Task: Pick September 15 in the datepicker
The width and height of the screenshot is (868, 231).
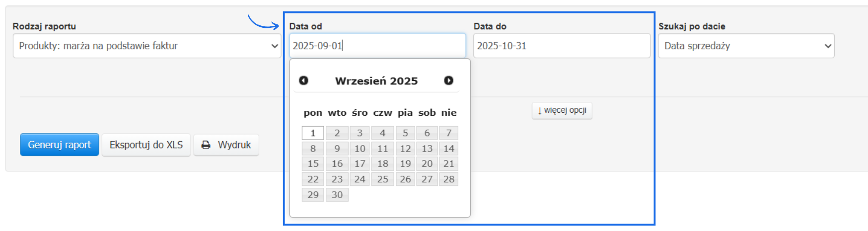Action: 313,164
